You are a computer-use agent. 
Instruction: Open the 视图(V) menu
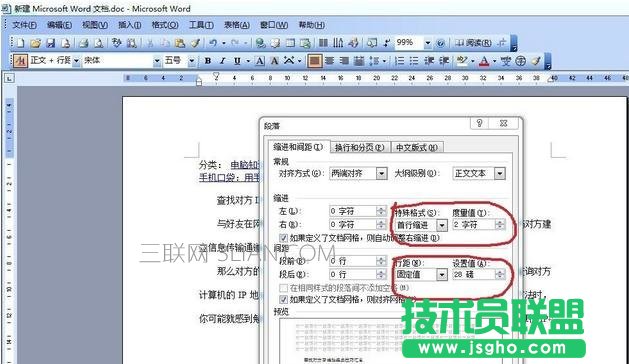[95, 25]
